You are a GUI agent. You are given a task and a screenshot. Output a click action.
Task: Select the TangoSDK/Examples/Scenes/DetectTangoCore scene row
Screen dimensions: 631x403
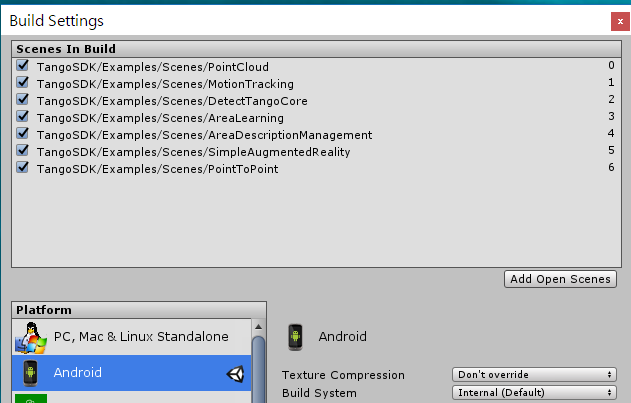pyautogui.click(x=316, y=101)
